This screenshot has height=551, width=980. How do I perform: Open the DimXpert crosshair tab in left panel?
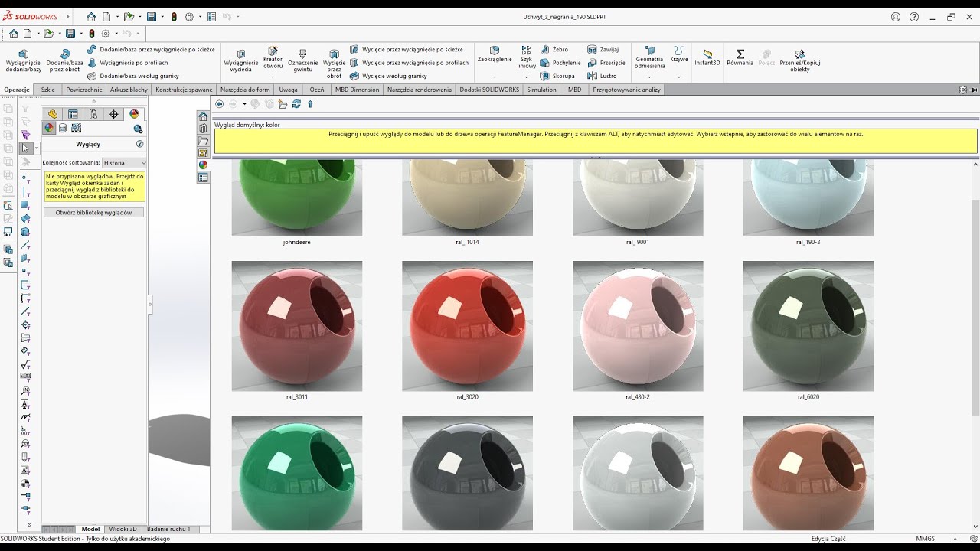click(114, 114)
